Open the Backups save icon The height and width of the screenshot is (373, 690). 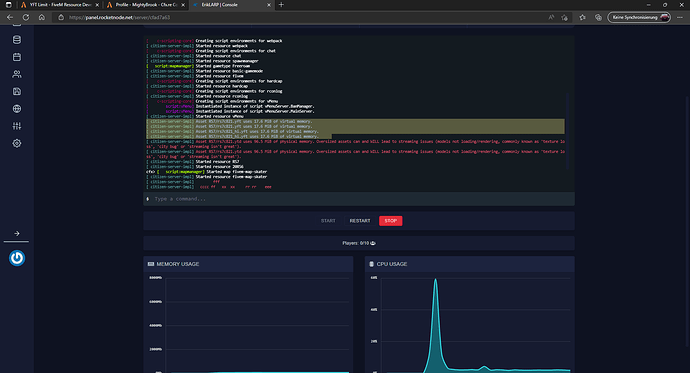17,91
